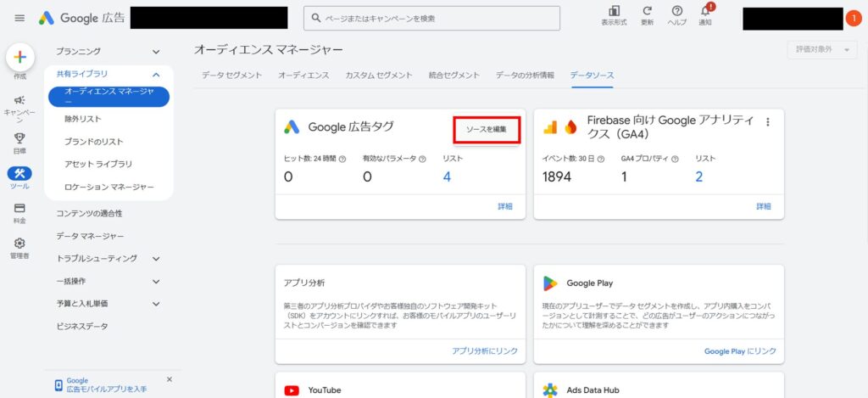Click the Google Play にリンク link
This screenshot has width=868, height=398.
click(x=740, y=350)
